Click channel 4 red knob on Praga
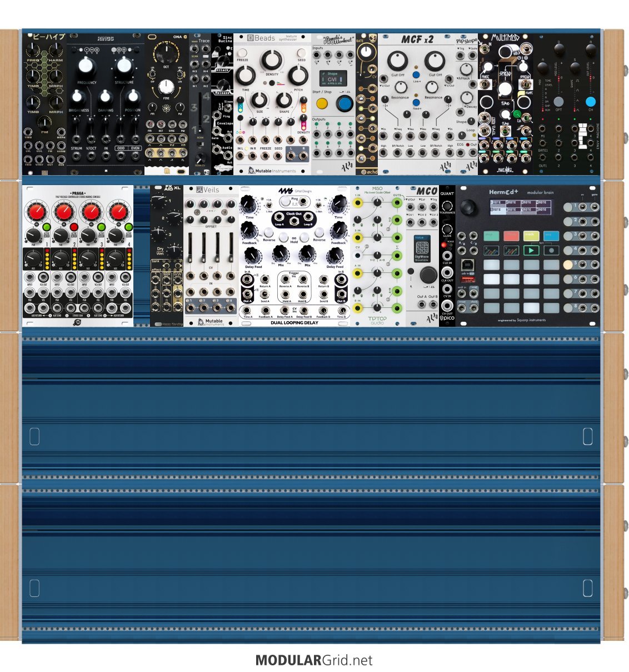Viewport: 629px width, 672px height. (119, 212)
